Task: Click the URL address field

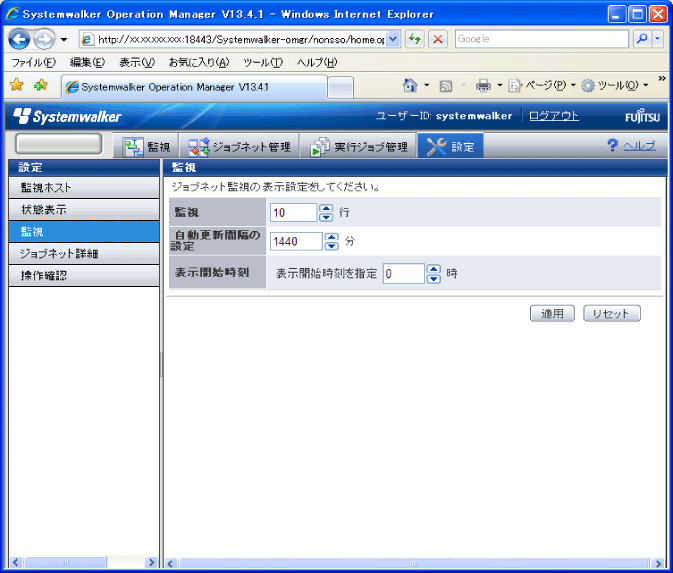Action: 234,39
